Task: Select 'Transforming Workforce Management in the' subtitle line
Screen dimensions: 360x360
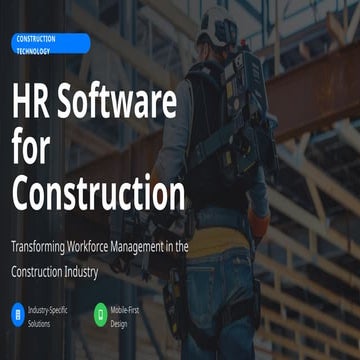Action: [x=100, y=247]
